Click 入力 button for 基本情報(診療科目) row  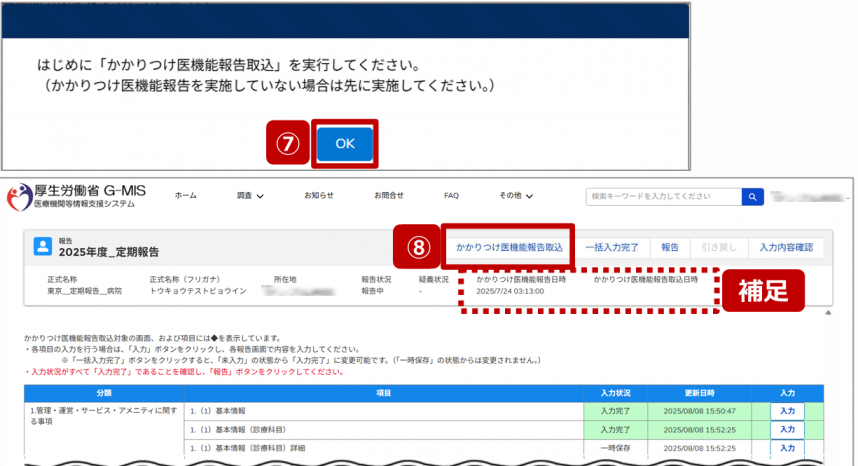(x=787, y=429)
